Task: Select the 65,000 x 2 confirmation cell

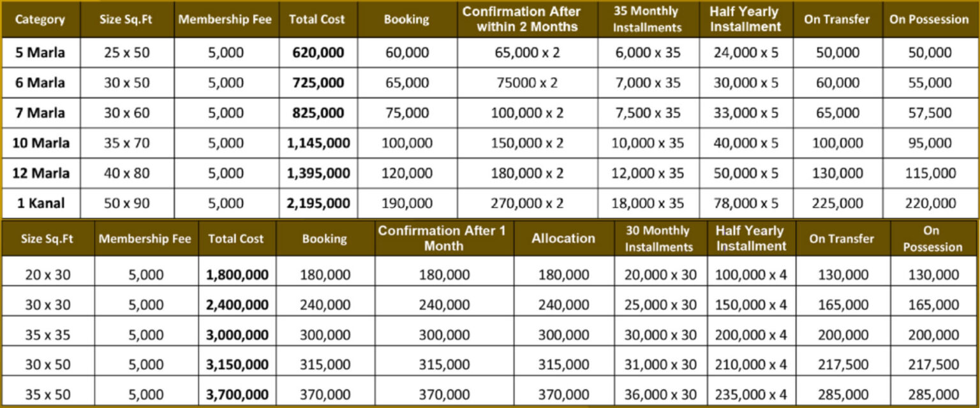Action: tap(527, 52)
